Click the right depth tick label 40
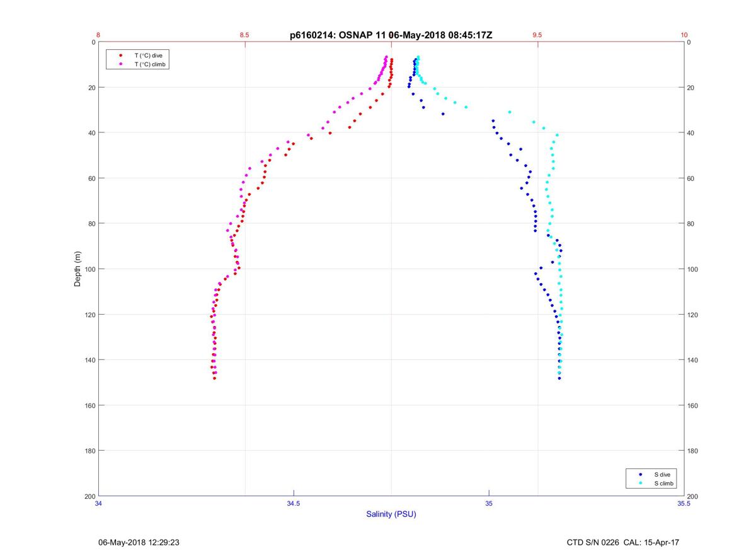The width and height of the screenshot is (756, 558). (691, 133)
